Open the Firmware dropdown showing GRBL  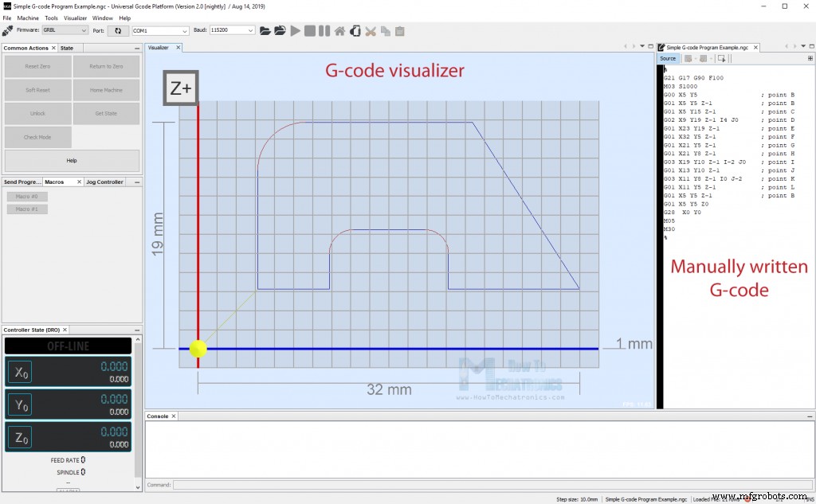(64, 31)
